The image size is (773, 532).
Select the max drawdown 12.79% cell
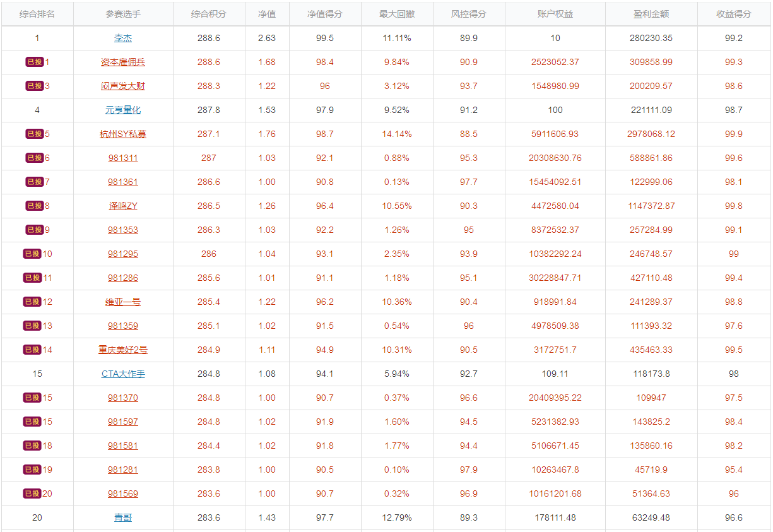(397, 517)
